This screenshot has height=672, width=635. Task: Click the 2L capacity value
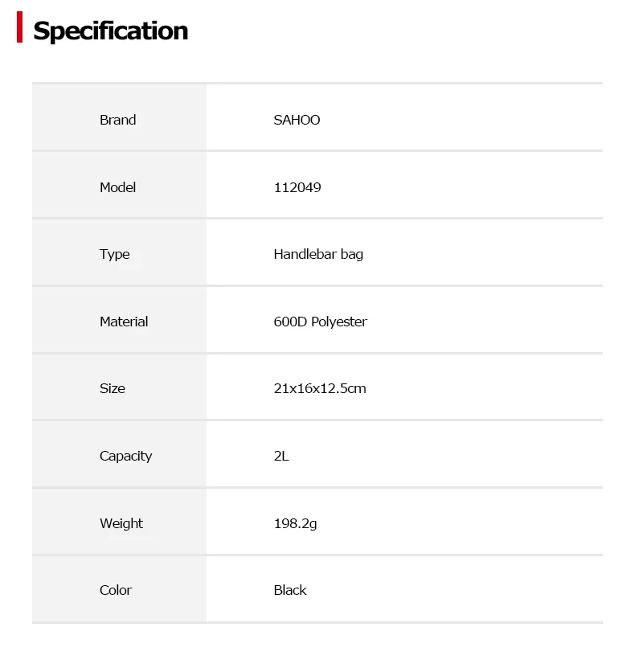281,456
